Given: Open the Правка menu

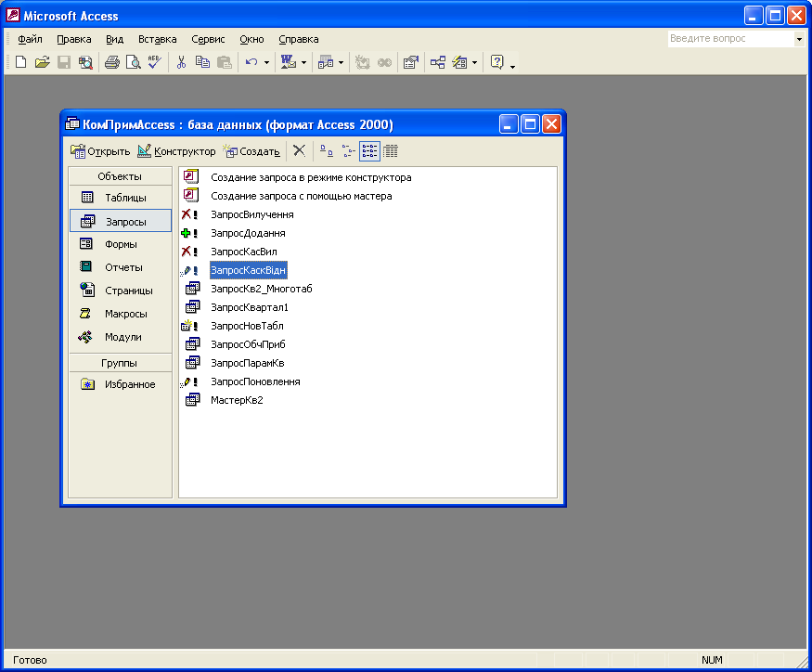Looking at the screenshot, I should (74, 39).
